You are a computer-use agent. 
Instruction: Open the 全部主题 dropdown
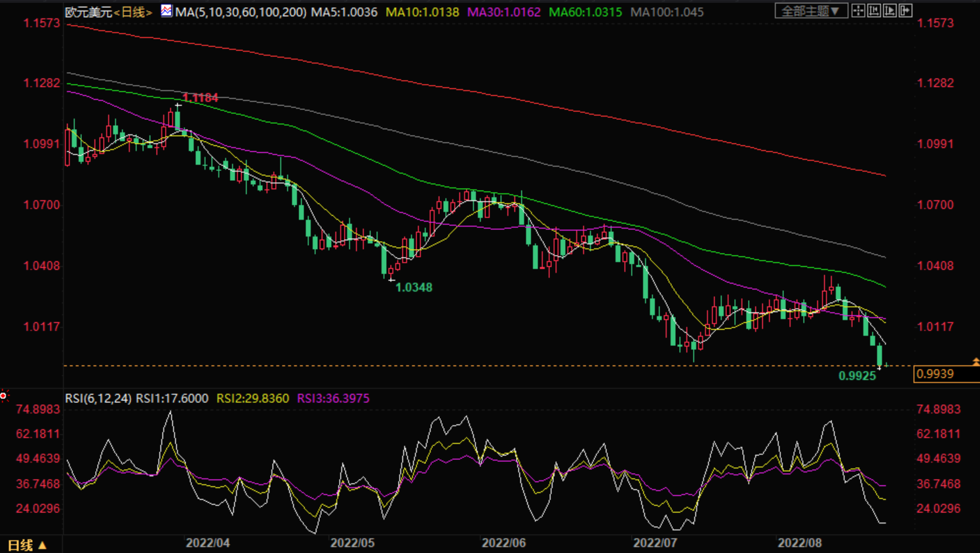tap(811, 10)
